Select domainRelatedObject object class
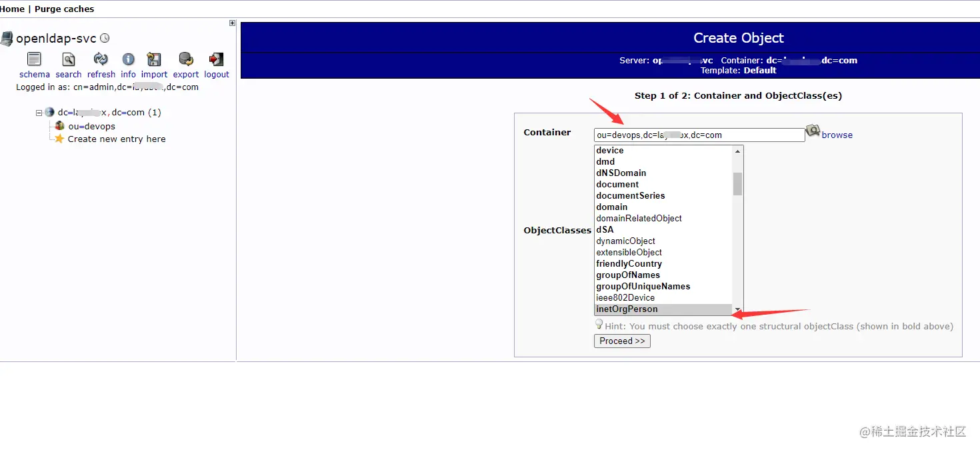 [663, 219]
